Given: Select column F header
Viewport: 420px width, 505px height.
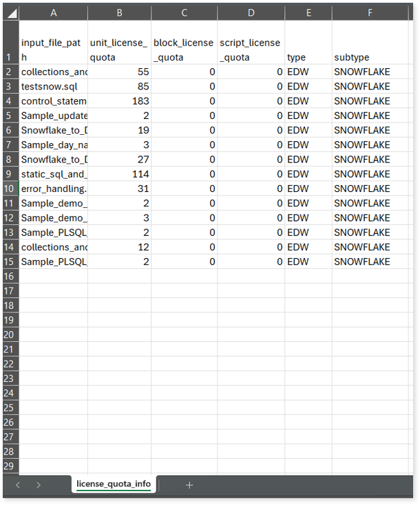Looking at the screenshot, I should click(x=370, y=12).
